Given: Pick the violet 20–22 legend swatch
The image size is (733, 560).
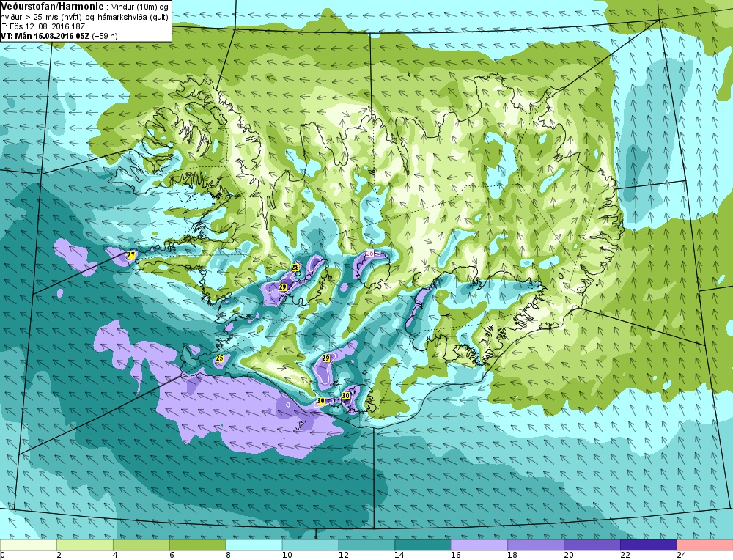Looking at the screenshot, I should [x=592, y=545].
